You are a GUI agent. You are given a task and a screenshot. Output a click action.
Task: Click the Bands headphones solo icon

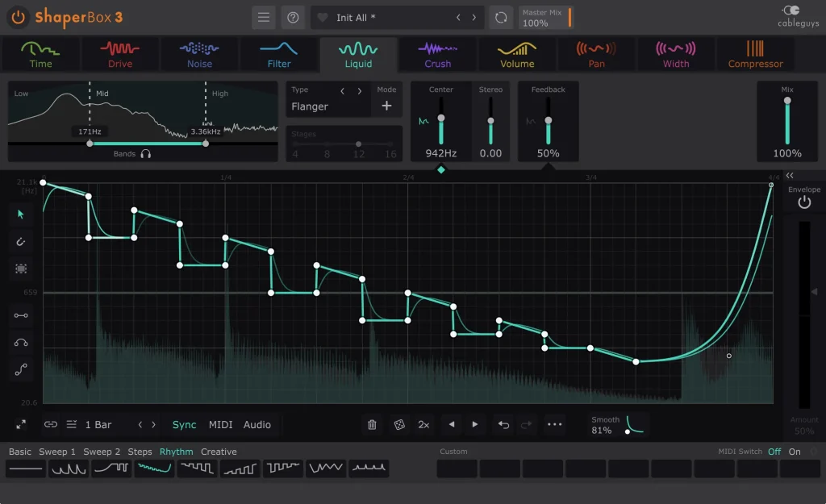pos(146,154)
